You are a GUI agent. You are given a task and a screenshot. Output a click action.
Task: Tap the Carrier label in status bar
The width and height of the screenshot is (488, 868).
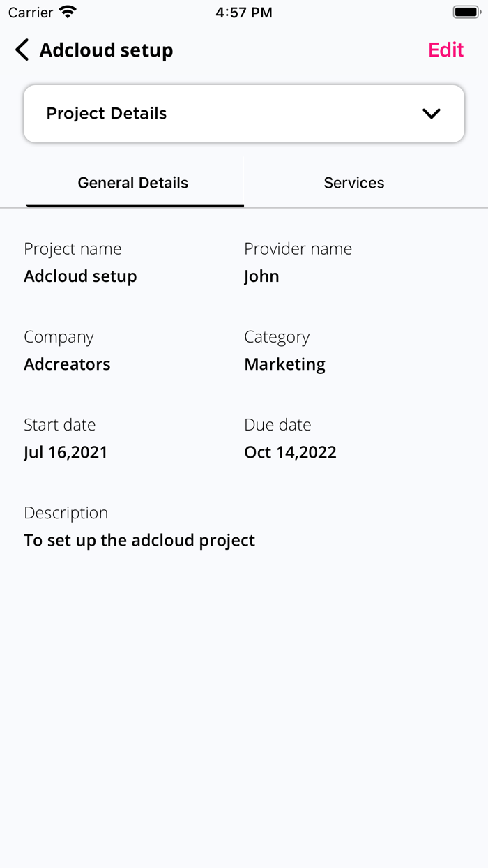click(31, 13)
